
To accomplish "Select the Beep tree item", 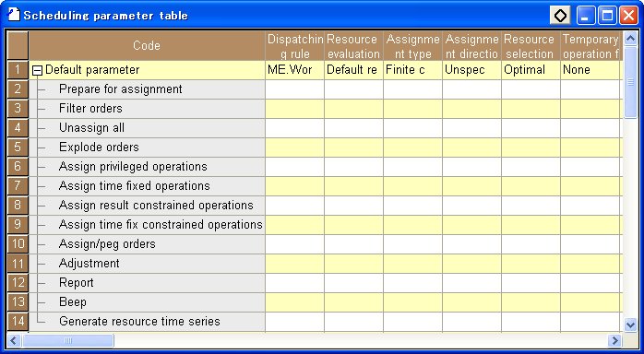I will click(x=73, y=301).
